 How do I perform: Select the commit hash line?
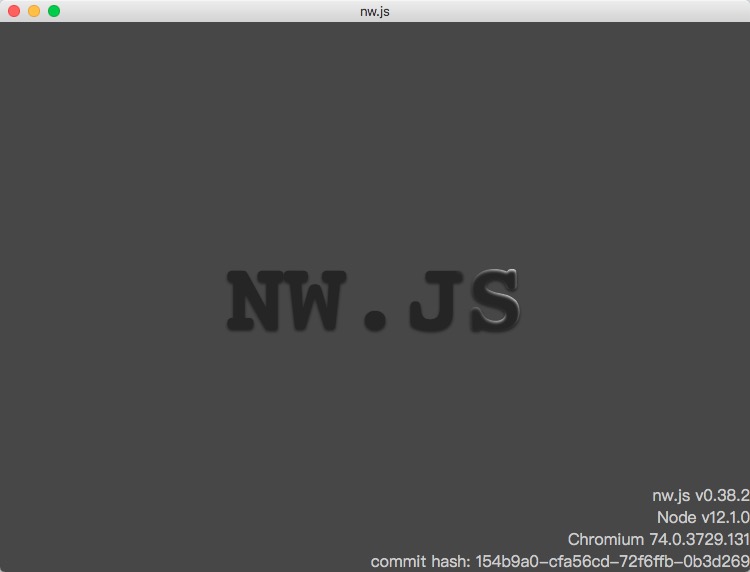click(x=560, y=561)
